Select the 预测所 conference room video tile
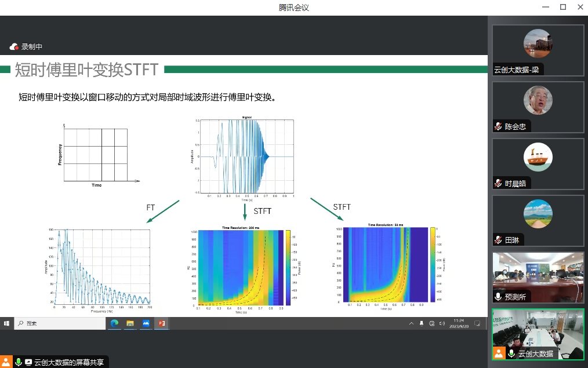Image resolution: width=588 pixels, height=368 pixels. [538, 272]
